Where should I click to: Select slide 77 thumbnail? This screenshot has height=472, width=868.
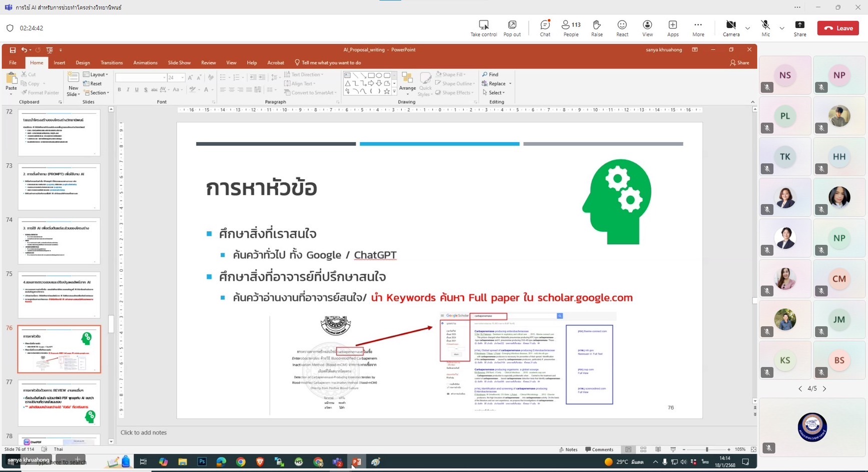click(x=59, y=403)
